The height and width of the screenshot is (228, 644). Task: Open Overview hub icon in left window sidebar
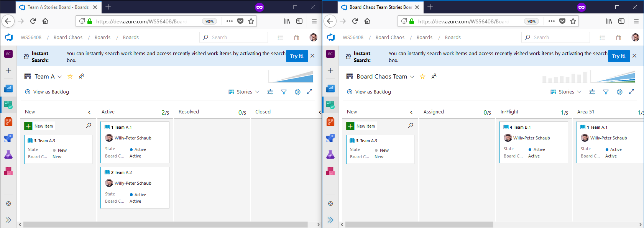[x=8, y=89]
